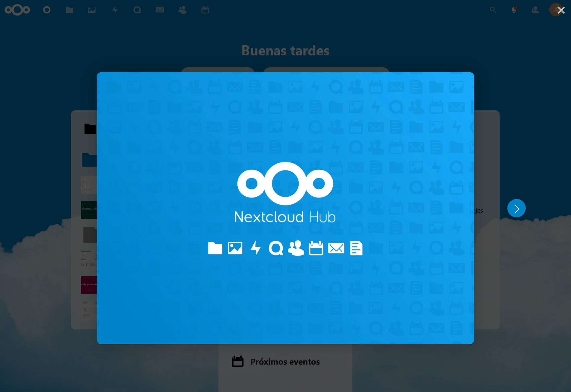Click the Nextcloud logo in header
The height and width of the screenshot is (392, 571).
tap(17, 10)
